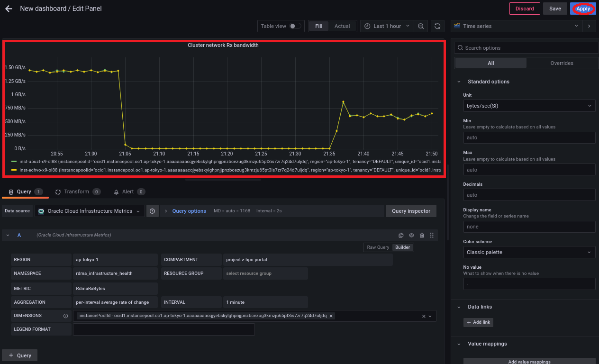
Task: Click the yellow inst-echvo-x9-ol88 legend color
Action: pos(14,169)
